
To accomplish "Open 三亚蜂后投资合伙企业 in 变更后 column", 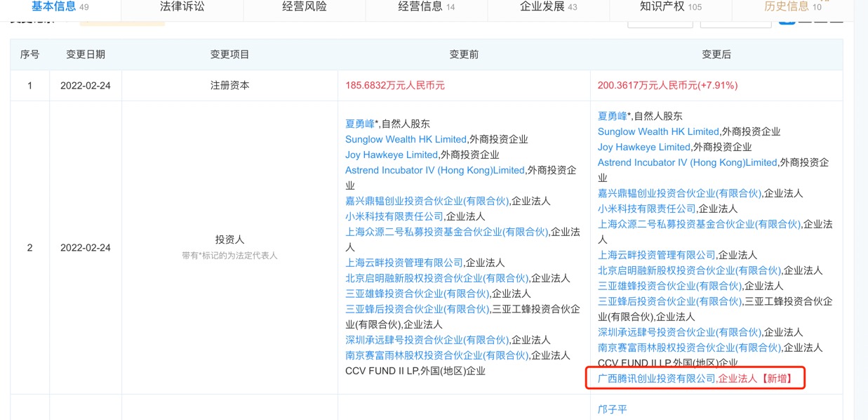I will [x=669, y=301].
